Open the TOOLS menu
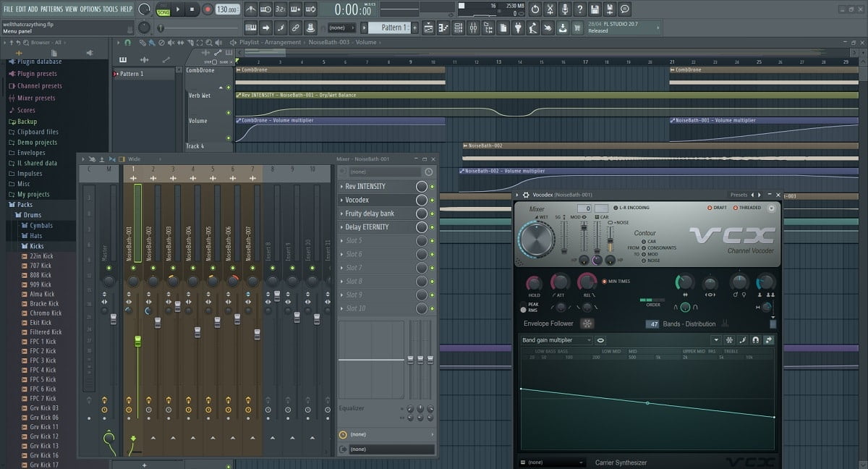The height and width of the screenshot is (469, 868). (x=110, y=9)
